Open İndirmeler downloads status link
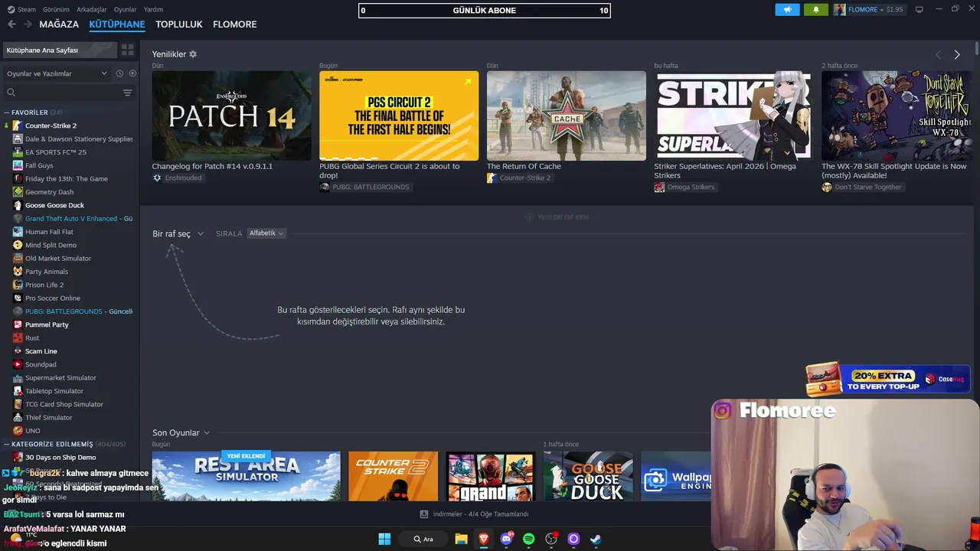980x551 pixels. [481, 514]
